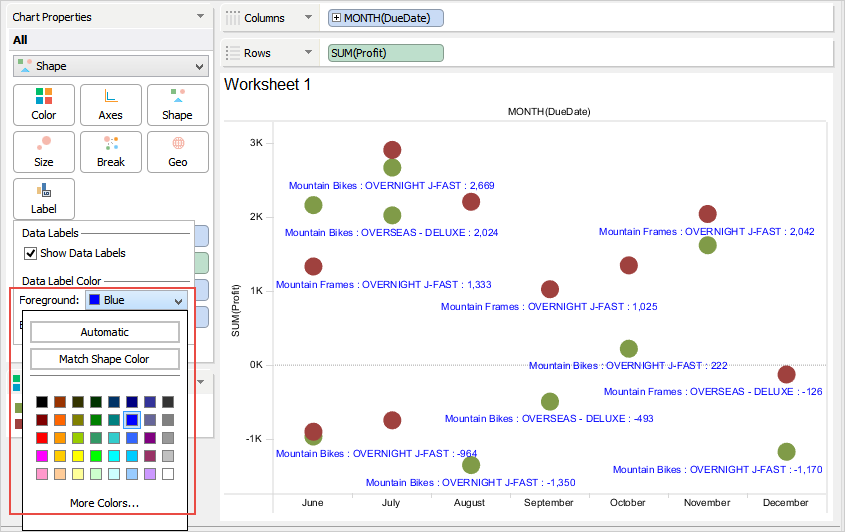The height and width of the screenshot is (532, 845).
Task: Open the Size chart property
Action: click(44, 151)
